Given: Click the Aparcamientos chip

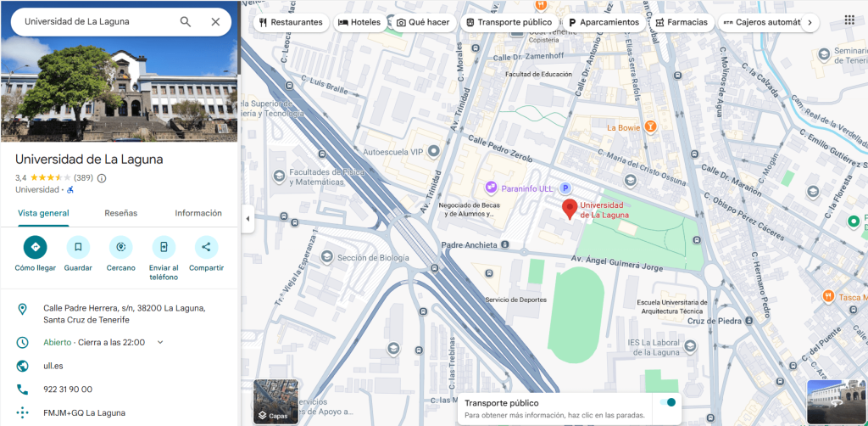Looking at the screenshot, I should (604, 23).
